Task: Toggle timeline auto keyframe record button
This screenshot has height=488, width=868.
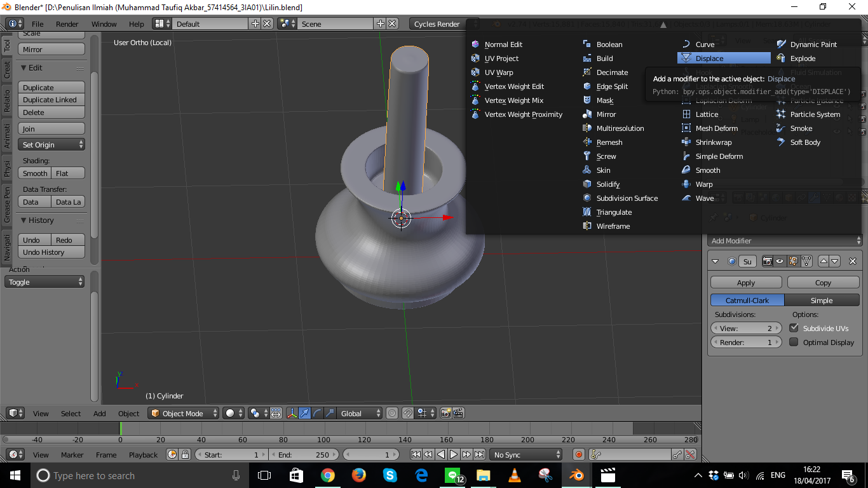Action: (578, 454)
